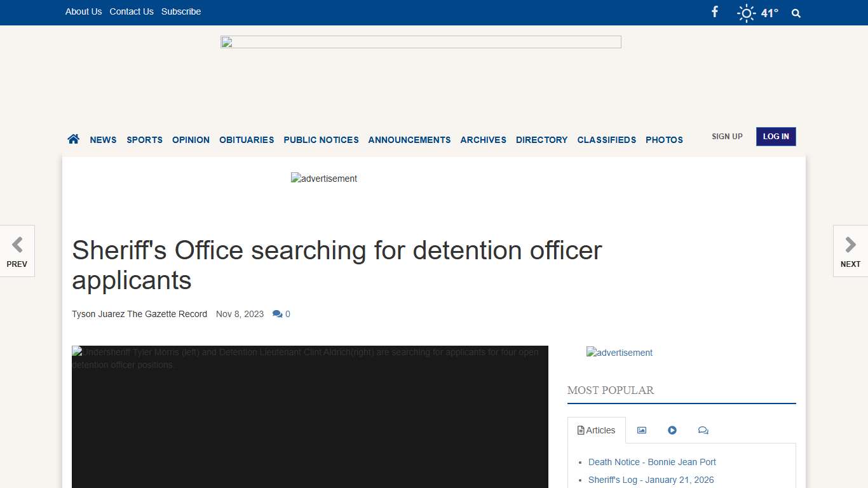Open the SPORTS section
Screen dimensions: 868x488
click(x=144, y=140)
